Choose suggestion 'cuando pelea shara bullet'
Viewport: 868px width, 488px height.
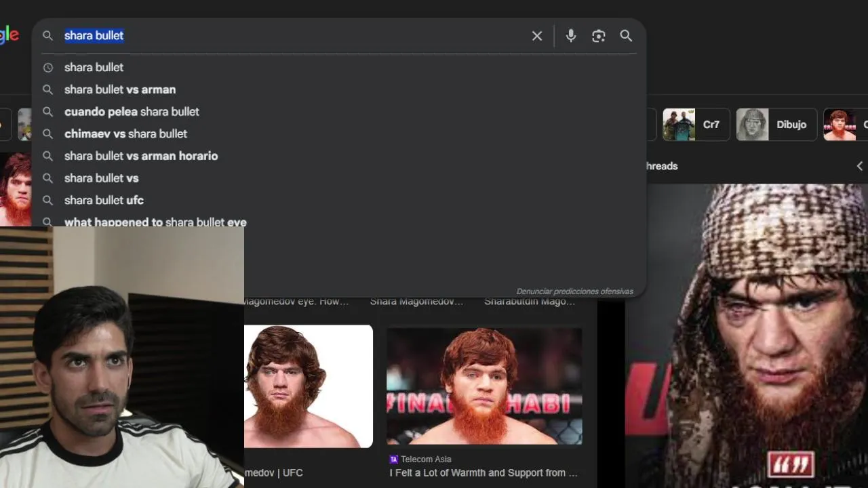coord(339,112)
